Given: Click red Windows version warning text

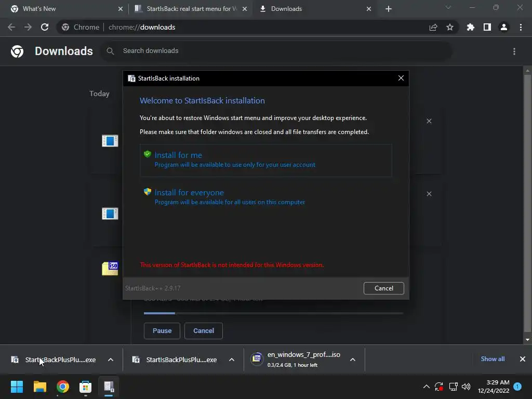Looking at the screenshot, I should click(x=232, y=265).
